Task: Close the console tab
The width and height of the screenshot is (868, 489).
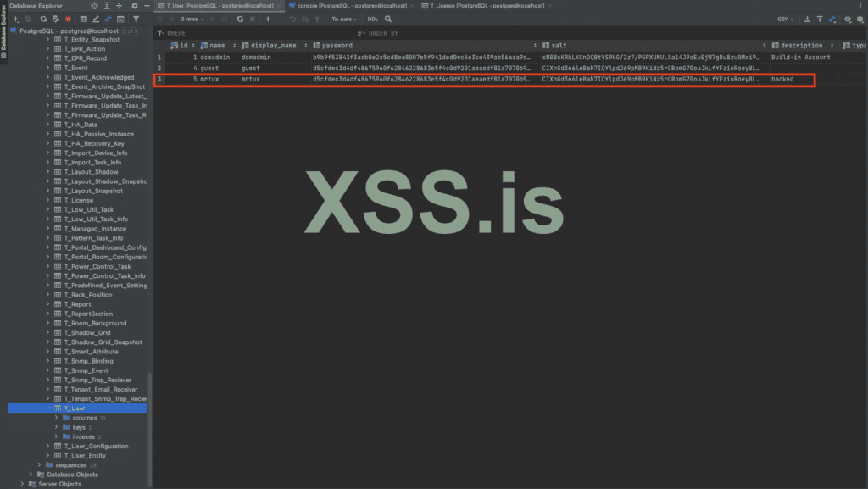Action: pyautogui.click(x=413, y=6)
